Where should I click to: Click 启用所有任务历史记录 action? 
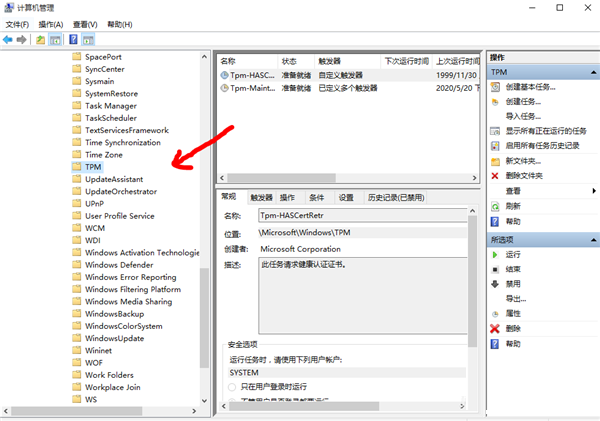pyautogui.click(x=542, y=146)
